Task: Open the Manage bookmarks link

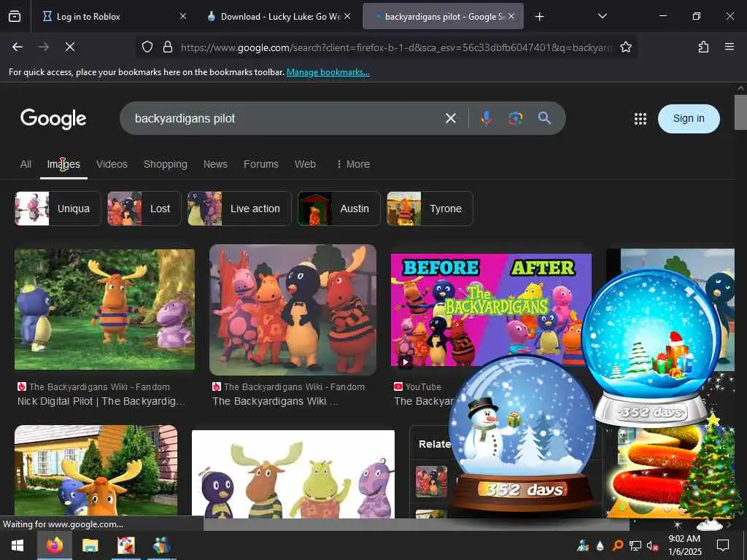Action: coord(328,72)
